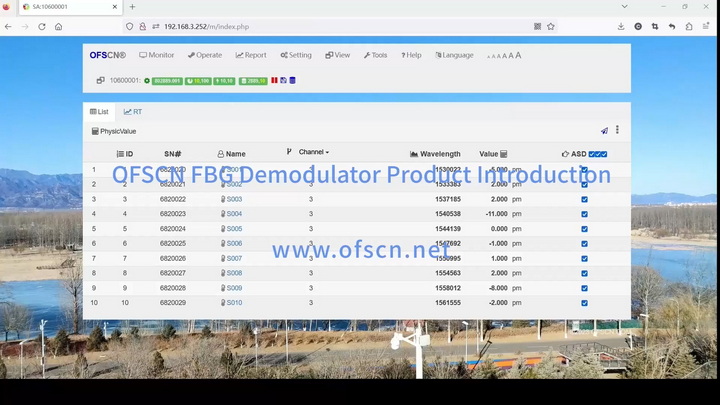
Task: Open the Setting menu
Action: coord(296,55)
